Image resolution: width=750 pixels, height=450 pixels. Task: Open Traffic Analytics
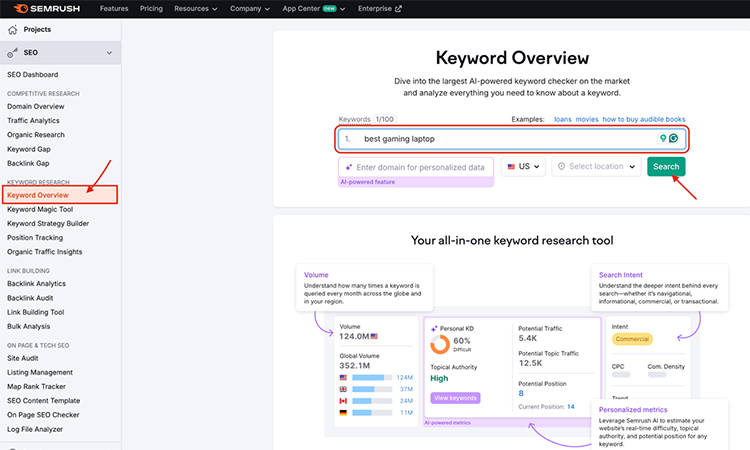point(33,121)
